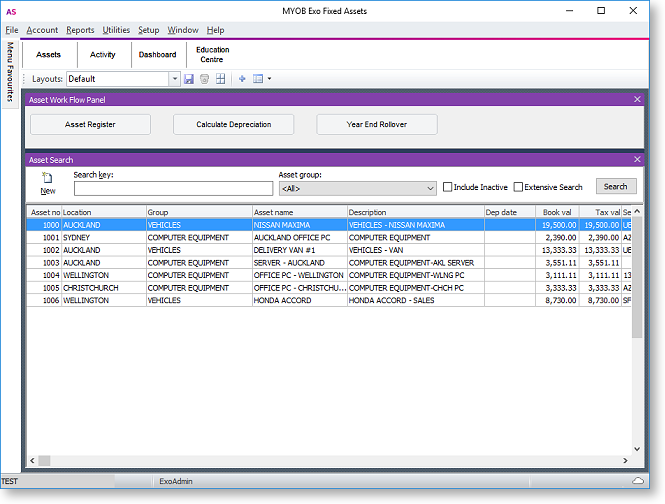Image resolution: width=665 pixels, height=504 pixels.
Task: Click into the Search key field
Action: (172, 188)
